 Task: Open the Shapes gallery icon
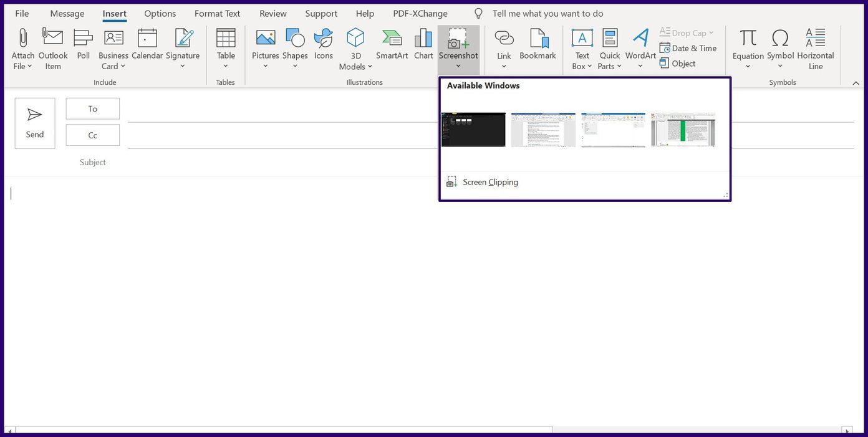295,37
